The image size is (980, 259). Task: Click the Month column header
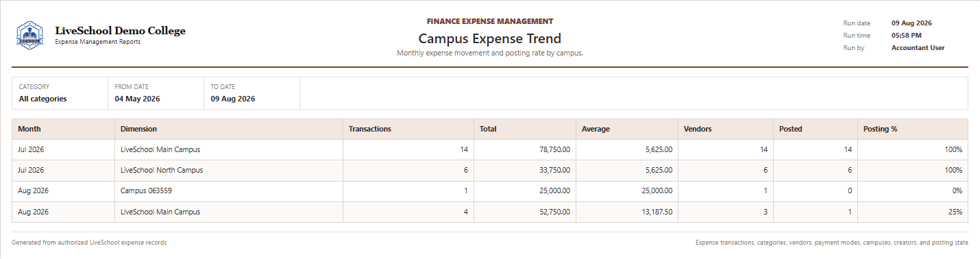click(x=63, y=129)
